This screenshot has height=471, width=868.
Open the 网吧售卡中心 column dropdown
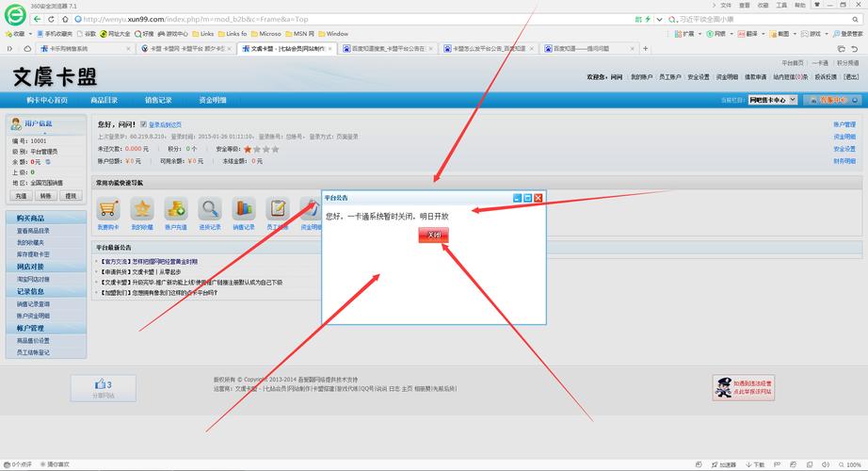pos(773,100)
